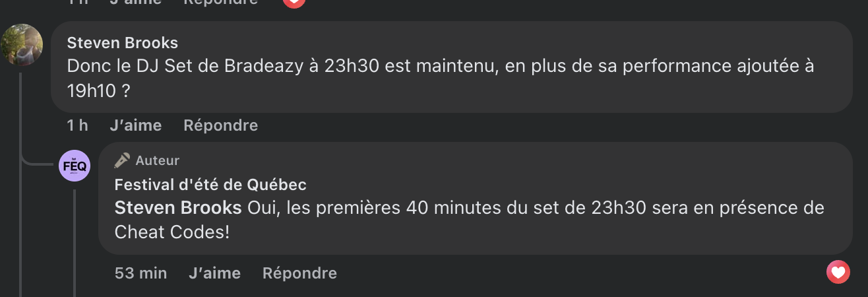Click the microphone author badge icon

122,160
